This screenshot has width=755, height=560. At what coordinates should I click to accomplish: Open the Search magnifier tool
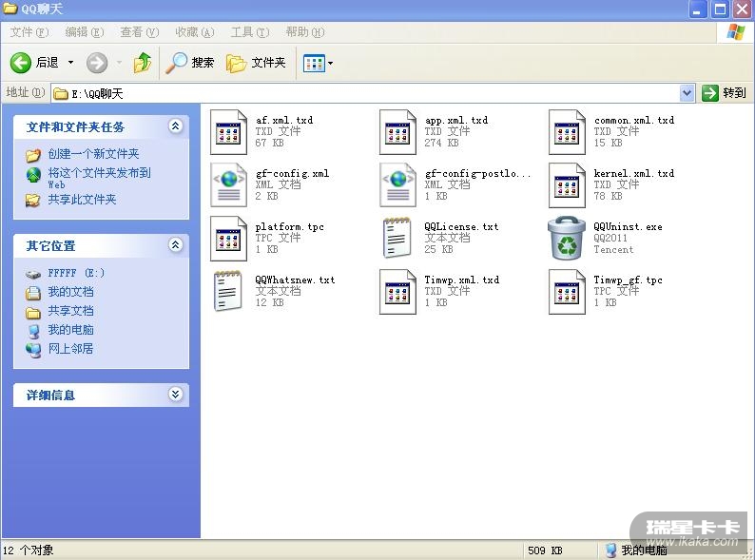(x=190, y=63)
